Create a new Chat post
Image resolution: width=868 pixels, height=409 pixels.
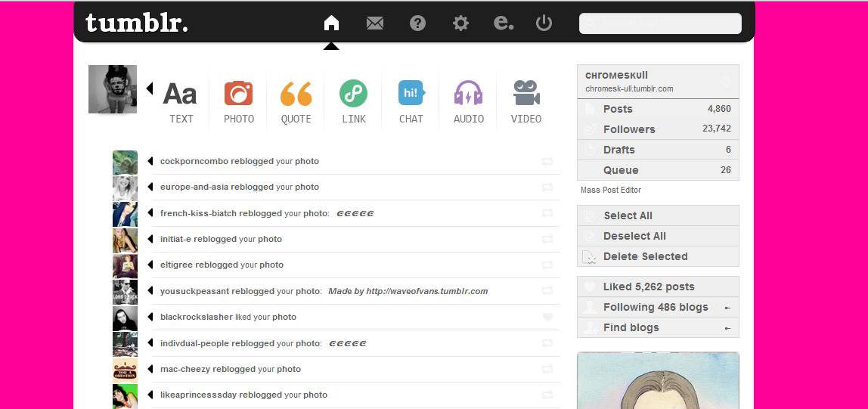[411, 102]
